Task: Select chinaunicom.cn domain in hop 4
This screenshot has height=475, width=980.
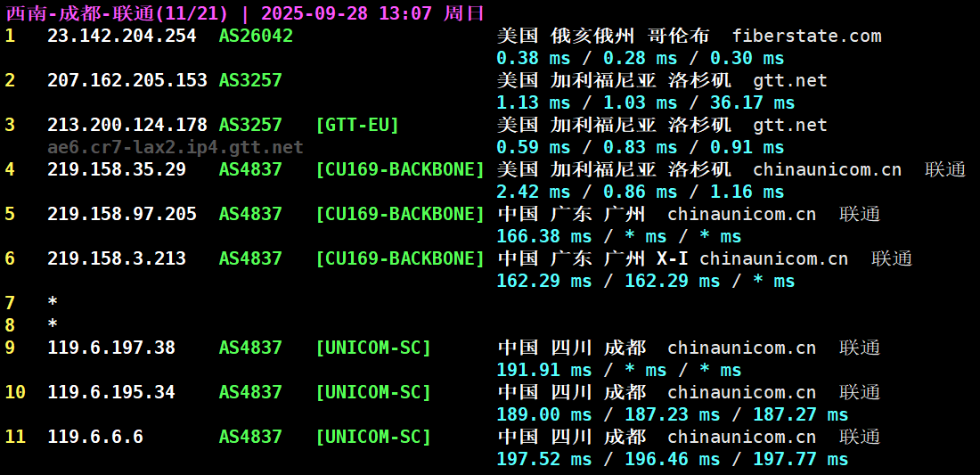Action: pyautogui.click(x=828, y=169)
